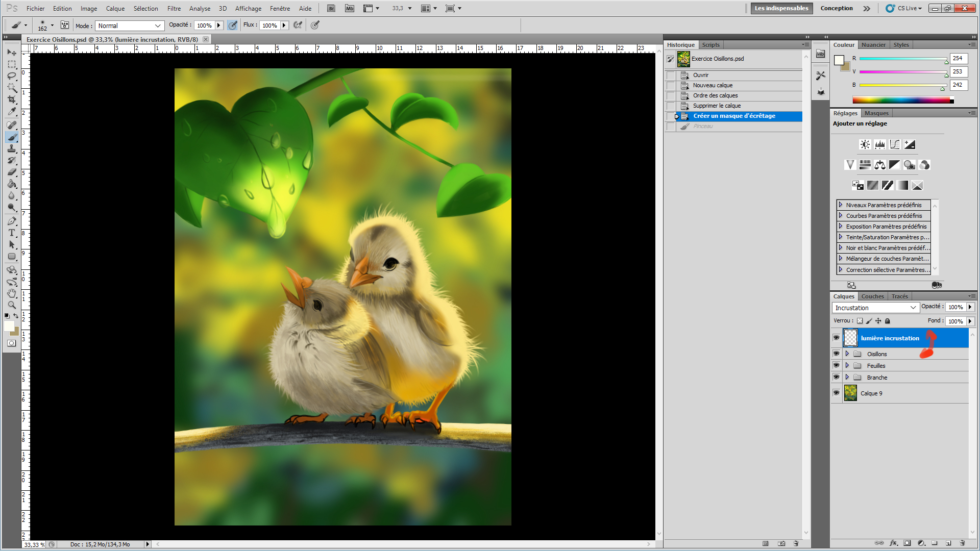Viewport: 980px width, 551px height.
Task: Open the Filtre menu
Action: (174, 8)
